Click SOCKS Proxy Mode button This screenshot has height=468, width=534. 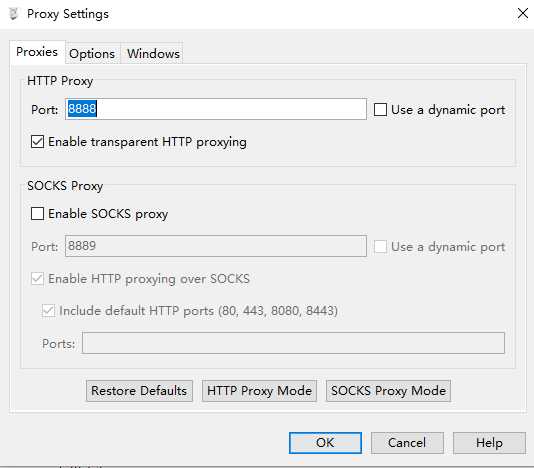(x=388, y=391)
